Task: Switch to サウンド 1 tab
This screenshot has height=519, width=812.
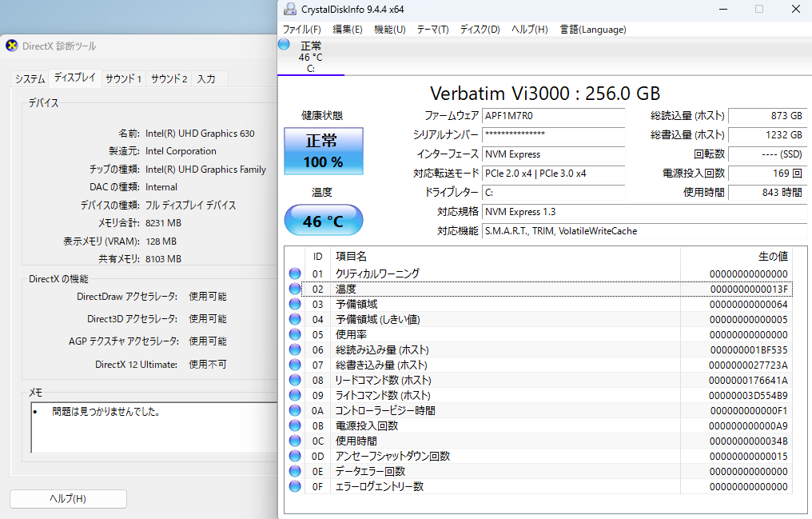Action: click(x=123, y=78)
